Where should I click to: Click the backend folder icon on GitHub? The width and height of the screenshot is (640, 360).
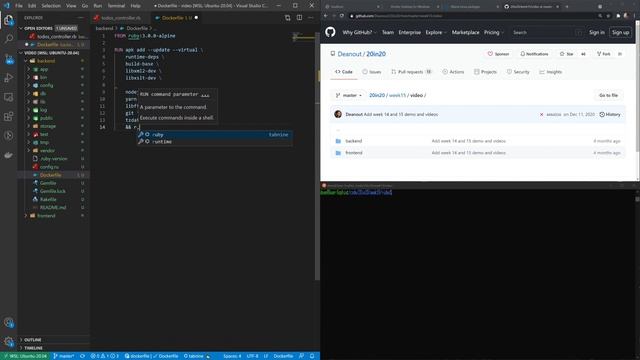click(338, 141)
